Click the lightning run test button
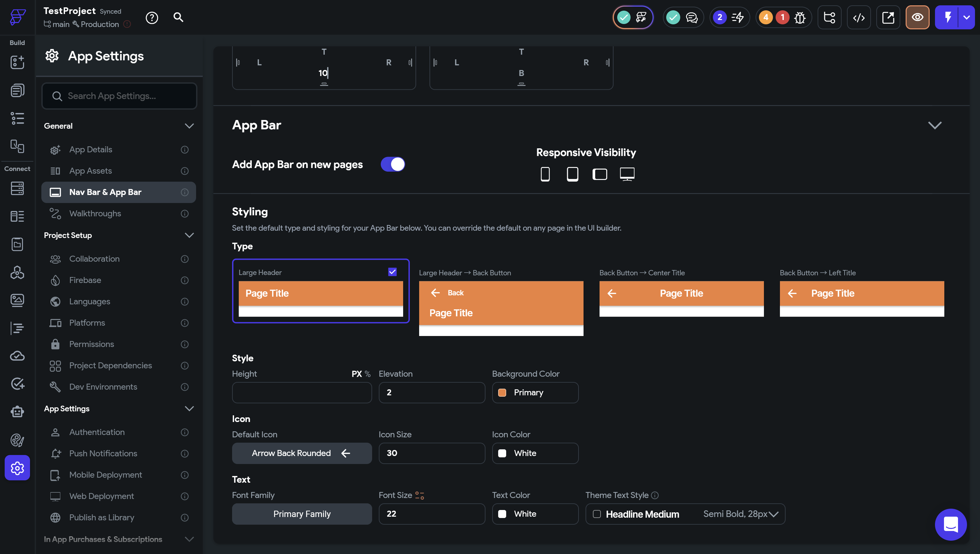The width and height of the screenshot is (980, 554). 947,18
